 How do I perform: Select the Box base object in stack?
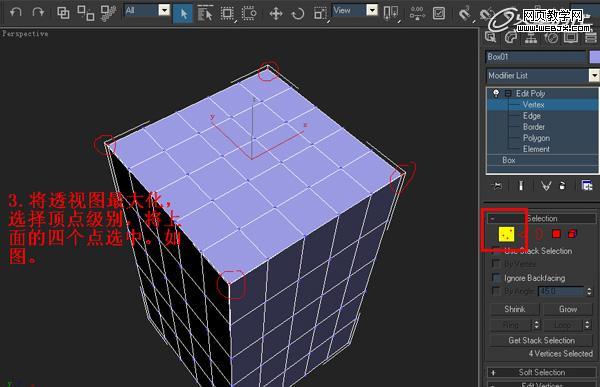509,160
